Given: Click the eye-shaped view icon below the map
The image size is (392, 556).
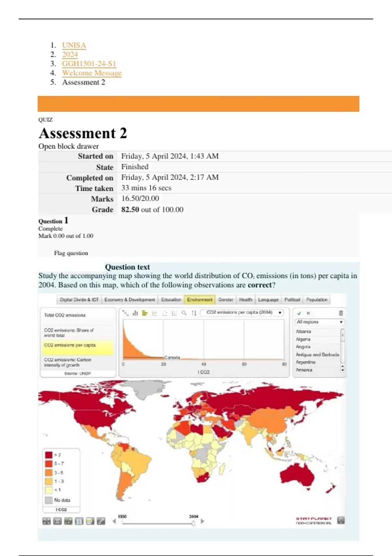Looking at the screenshot, I should [57, 521].
